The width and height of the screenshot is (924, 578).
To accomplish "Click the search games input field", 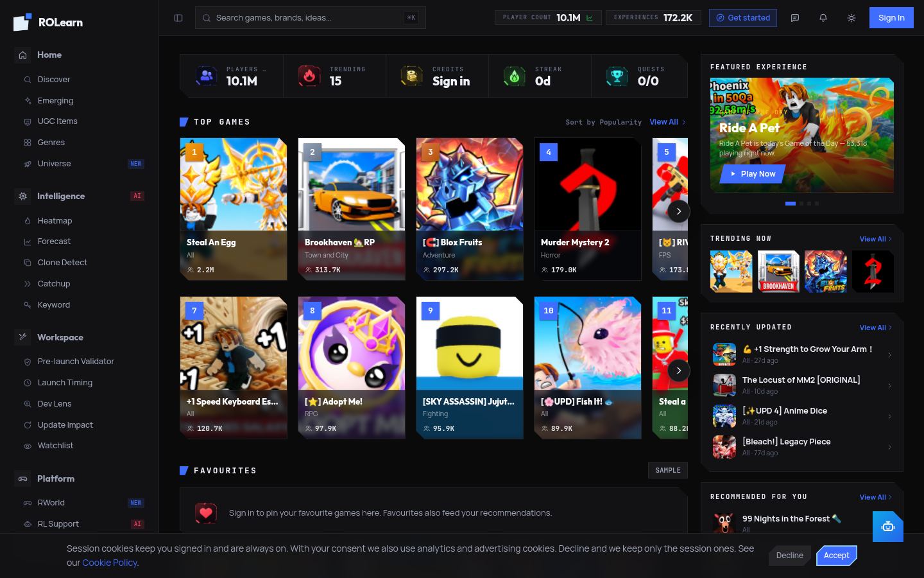I will coord(311,18).
